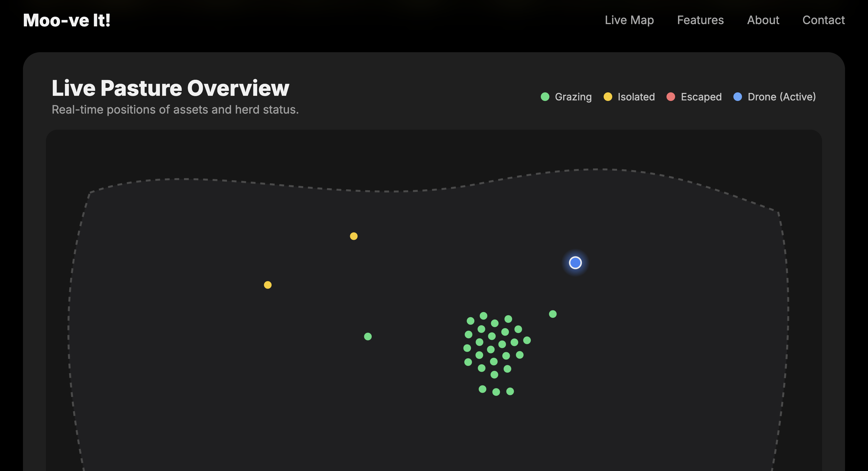Navigate to the Contact page
Viewport: 868px width, 471px height.
pyautogui.click(x=823, y=20)
